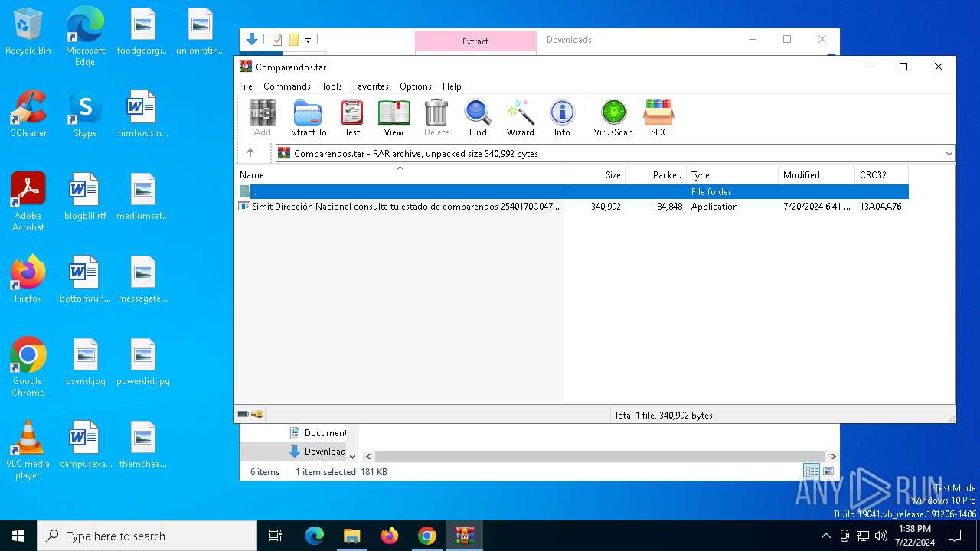
Task: Click the Extract tab in File Explorer
Action: tap(475, 41)
